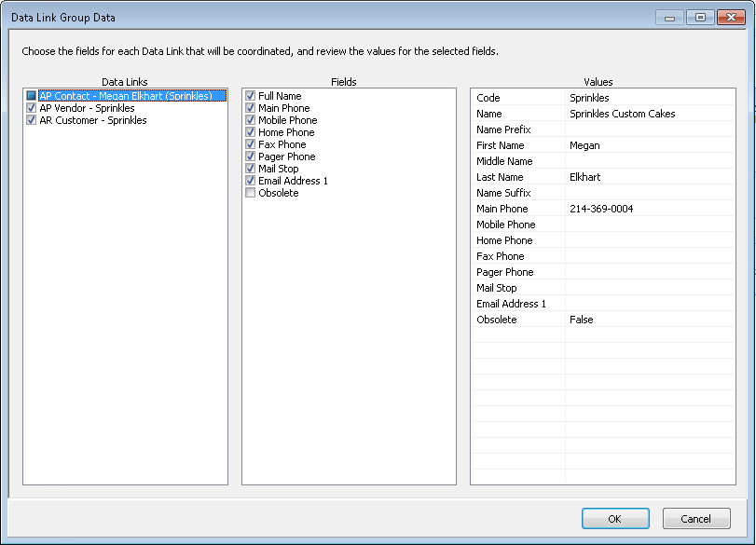Enable the Obsolete field checkbox

click(x=250, y=193)
